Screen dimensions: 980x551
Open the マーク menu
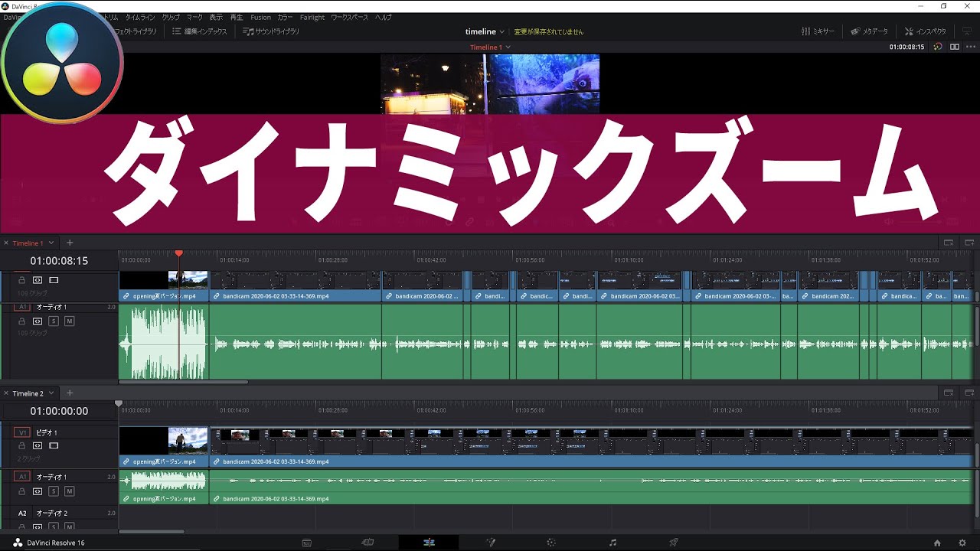[x=194, y=17]
